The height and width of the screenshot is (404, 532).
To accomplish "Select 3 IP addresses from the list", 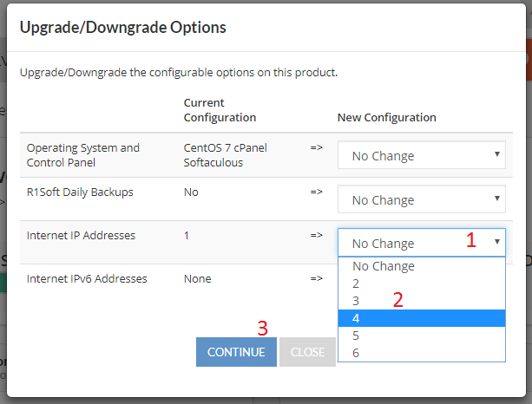I will tap(422, 301).
